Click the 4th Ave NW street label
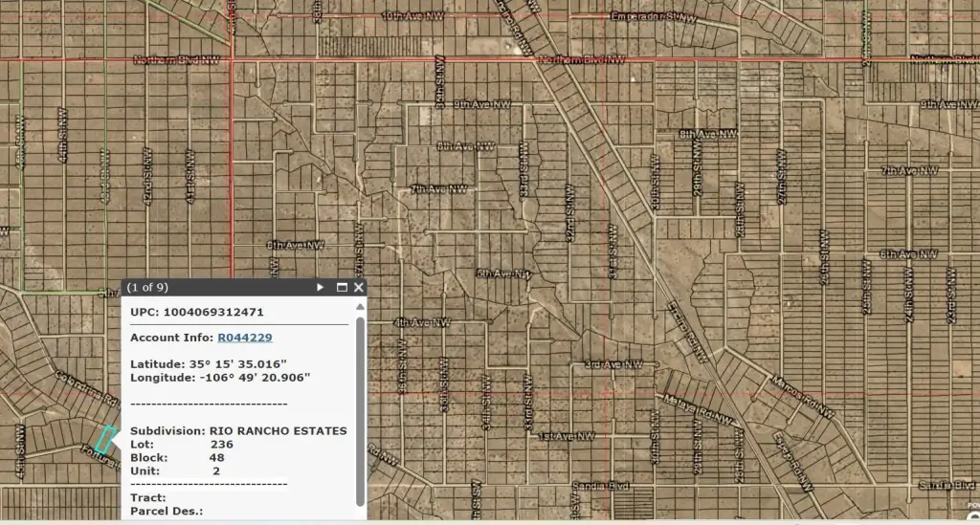 coord(426,322)
